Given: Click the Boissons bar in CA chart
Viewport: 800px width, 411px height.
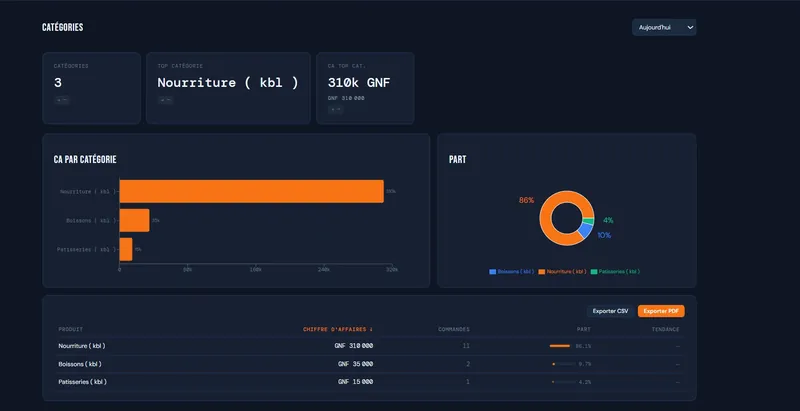Looking at the screenshot, I should tap(135, 220).
